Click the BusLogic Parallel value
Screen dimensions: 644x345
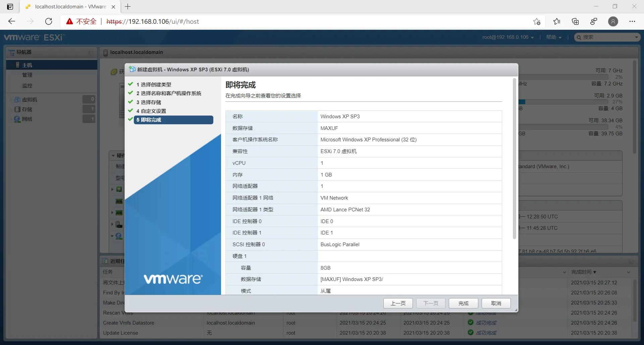point(340,244)
